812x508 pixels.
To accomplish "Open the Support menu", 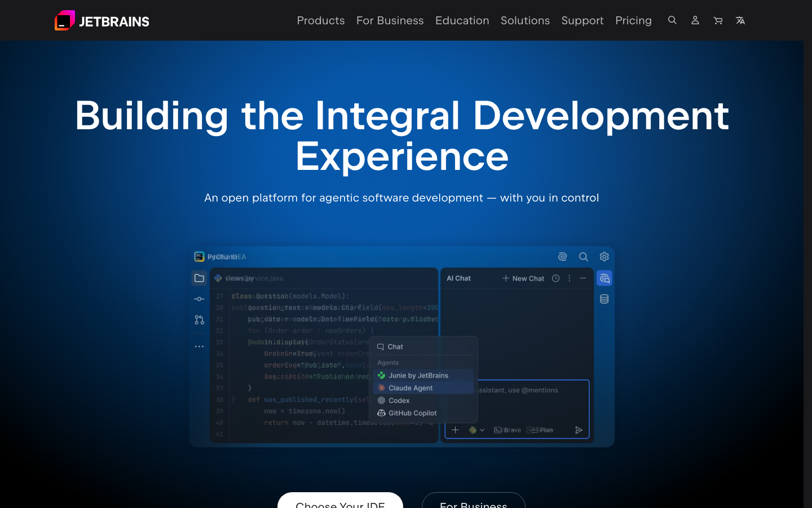I will coord(582,20).
